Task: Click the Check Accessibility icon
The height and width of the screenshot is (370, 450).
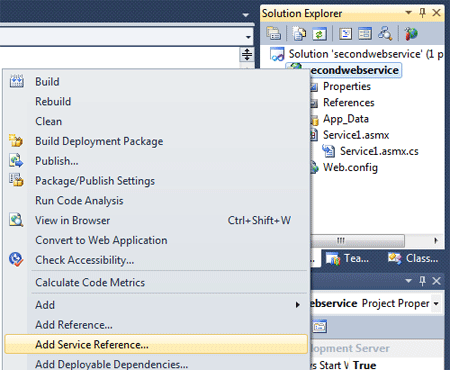Action: tap(16, 259)
